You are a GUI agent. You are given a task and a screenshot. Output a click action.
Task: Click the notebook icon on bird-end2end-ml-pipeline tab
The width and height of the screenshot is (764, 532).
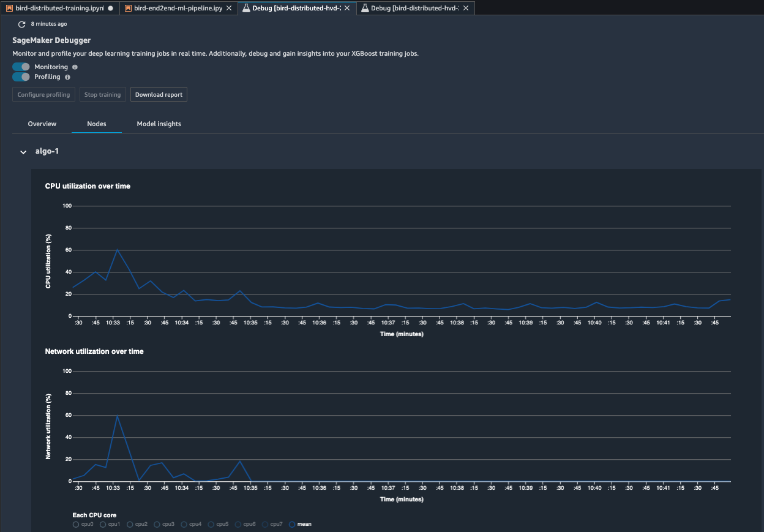pyautogui.click(x=128, y=8)
